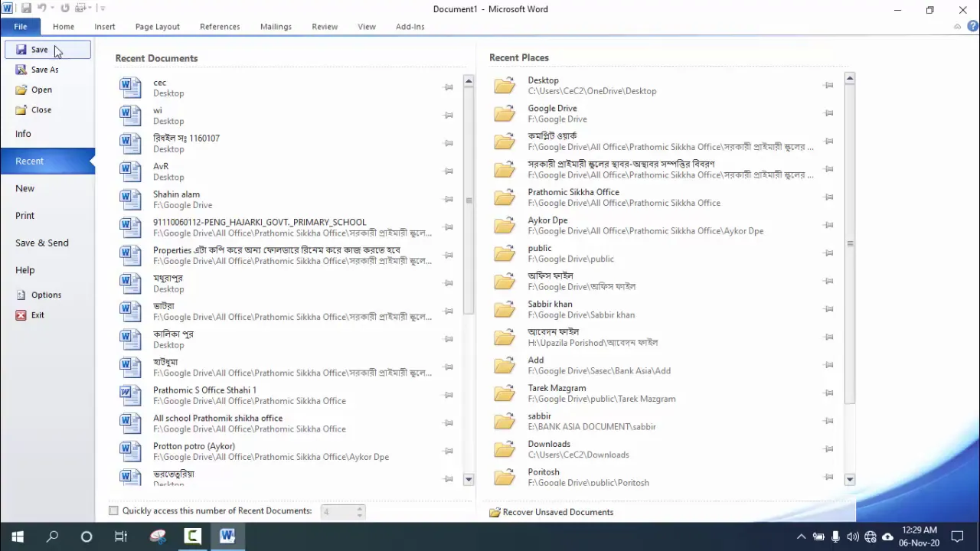
Task: Click the Redo icon in Quick Access Toolbar
Action: click(x=65, y=8)
